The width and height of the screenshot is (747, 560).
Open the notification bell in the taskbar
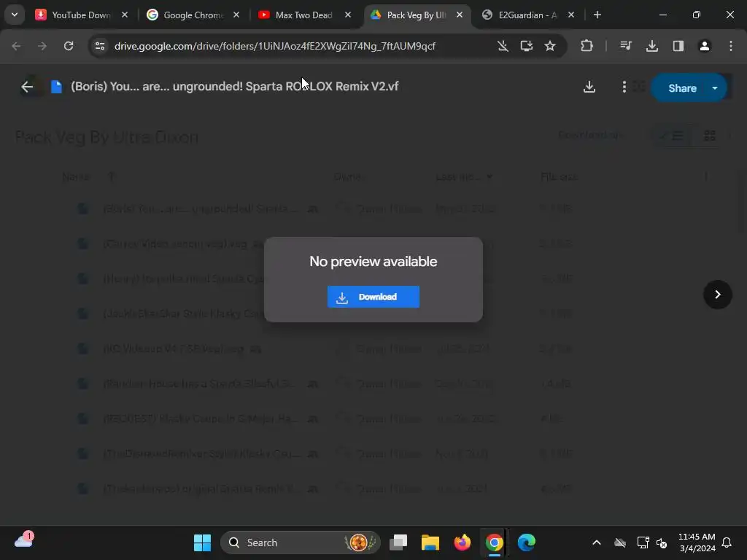(x=727, y=542)
